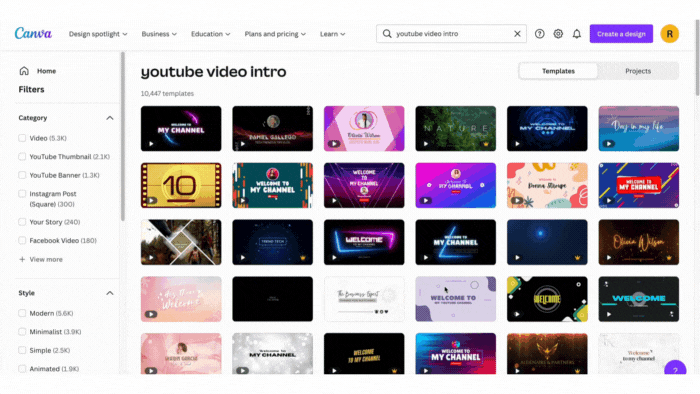The image size is (700, 394).
Task: Click the crown icon on NATURE template
Action: [486, 144]
